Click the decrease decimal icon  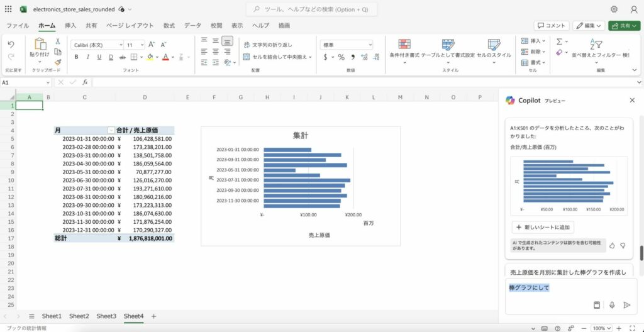(x=376, y=57)
